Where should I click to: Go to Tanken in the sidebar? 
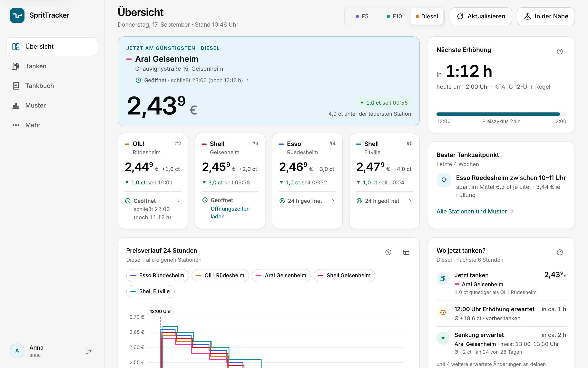point(52,66)
